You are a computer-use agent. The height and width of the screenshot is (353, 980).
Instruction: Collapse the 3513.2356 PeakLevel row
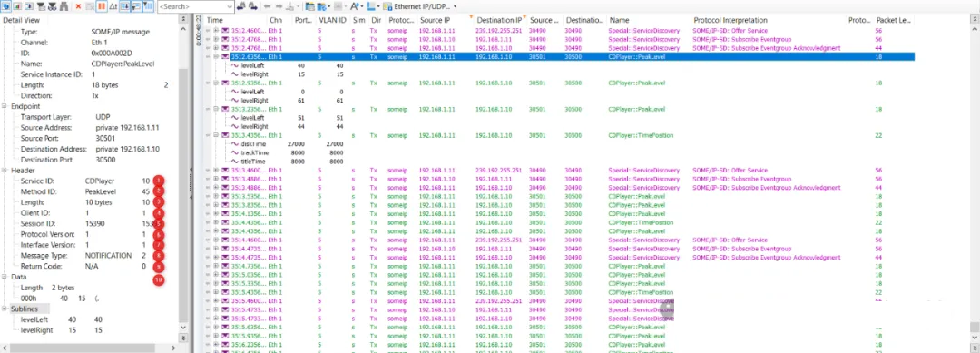[216, 109]
